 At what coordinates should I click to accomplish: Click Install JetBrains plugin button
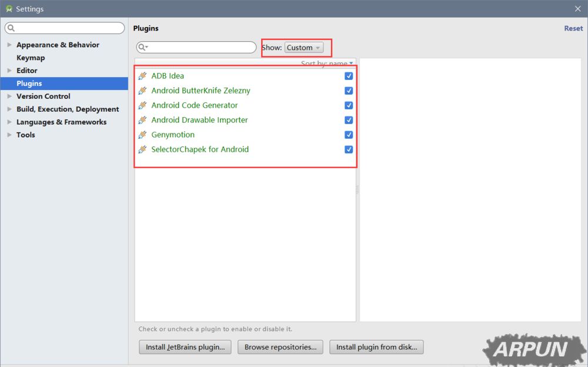[185, 347]
